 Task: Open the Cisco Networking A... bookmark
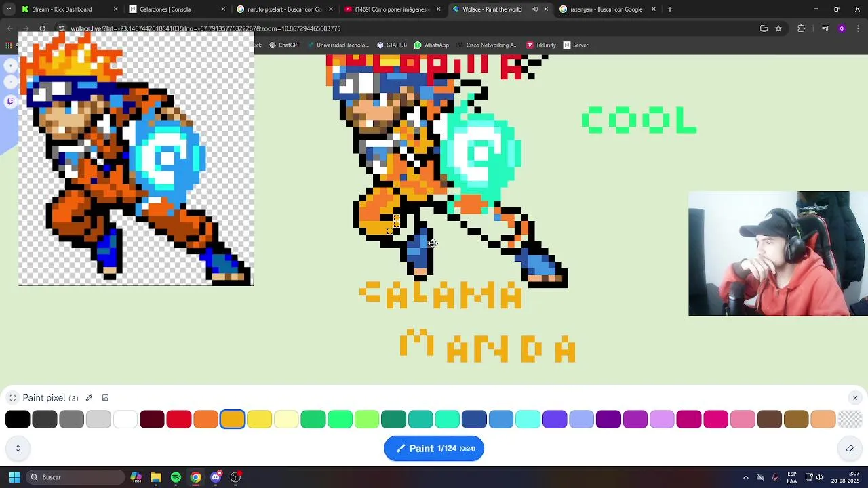click(487, 45)
